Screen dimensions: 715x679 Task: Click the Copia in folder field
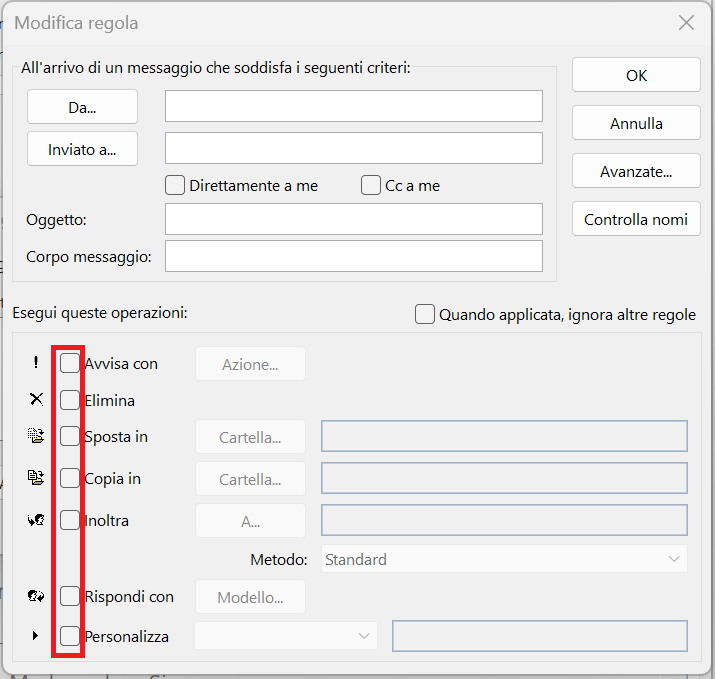504,478
